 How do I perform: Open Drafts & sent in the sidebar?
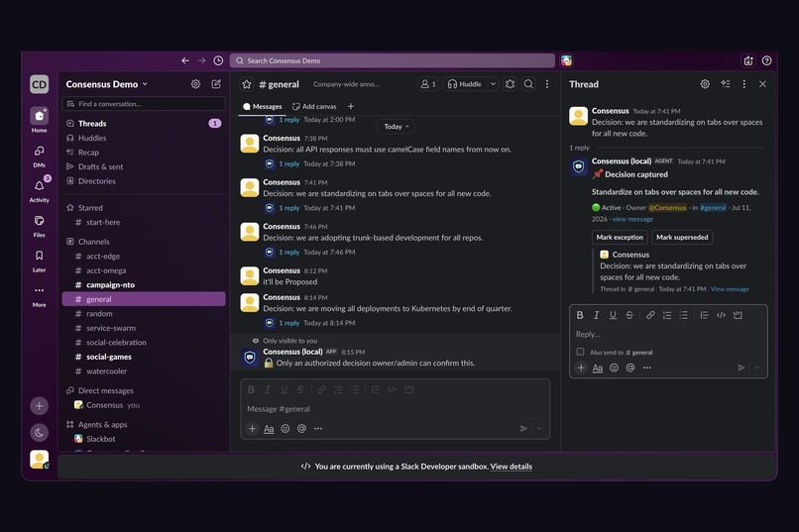144,166
